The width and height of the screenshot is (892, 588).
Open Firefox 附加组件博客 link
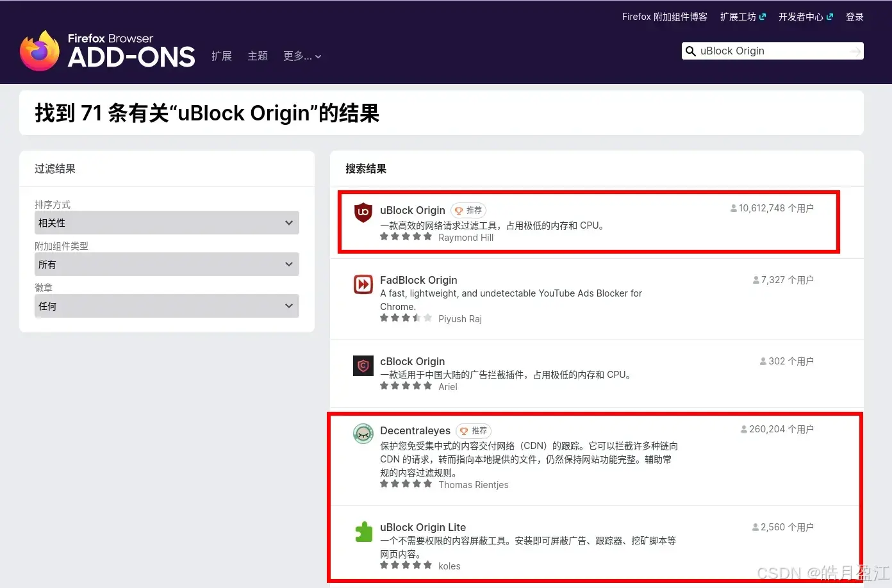665,17
